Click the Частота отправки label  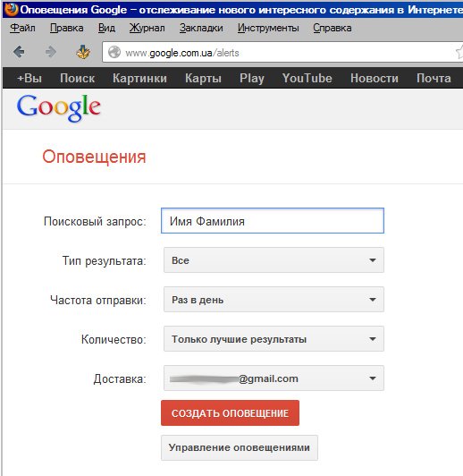(98, 301)
